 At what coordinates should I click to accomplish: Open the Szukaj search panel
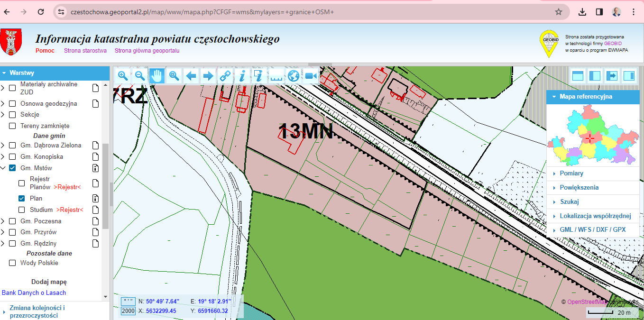(569, 202)
